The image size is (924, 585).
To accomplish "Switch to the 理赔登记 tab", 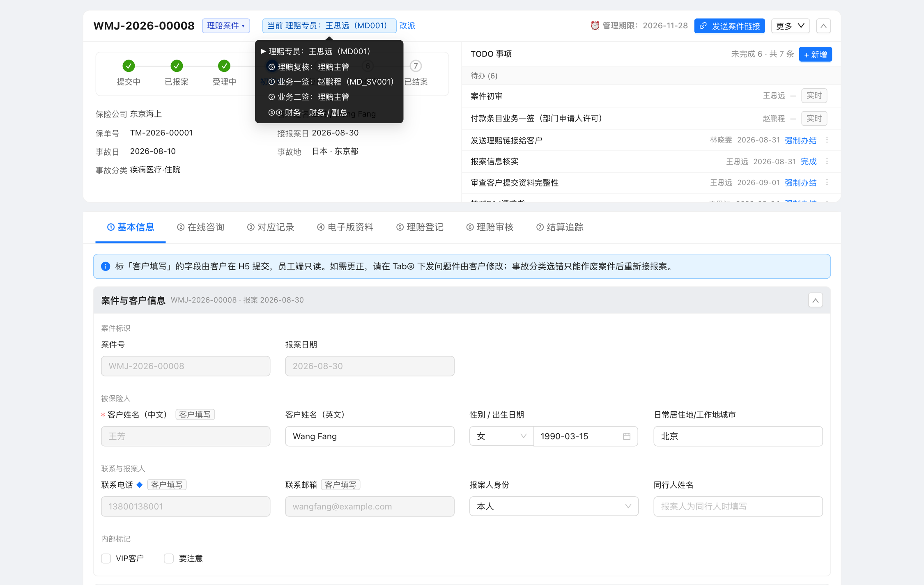I will (x=420, y=227).
